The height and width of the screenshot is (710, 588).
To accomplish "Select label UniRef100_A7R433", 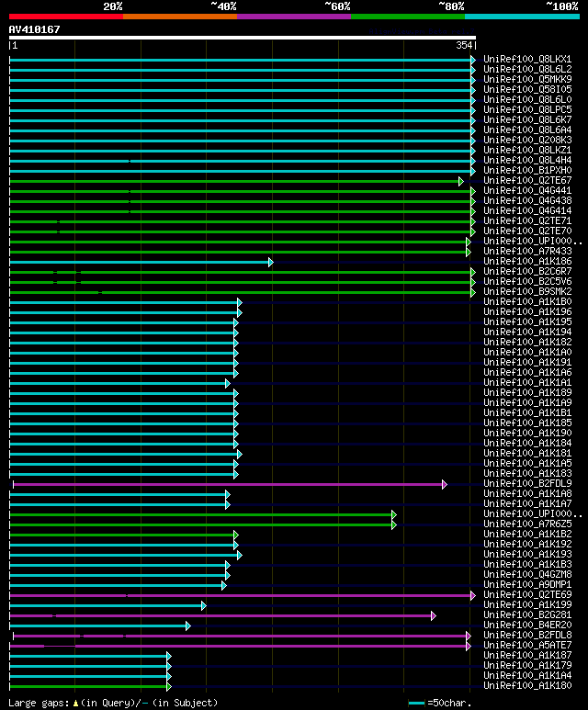I will coord(527,252).
